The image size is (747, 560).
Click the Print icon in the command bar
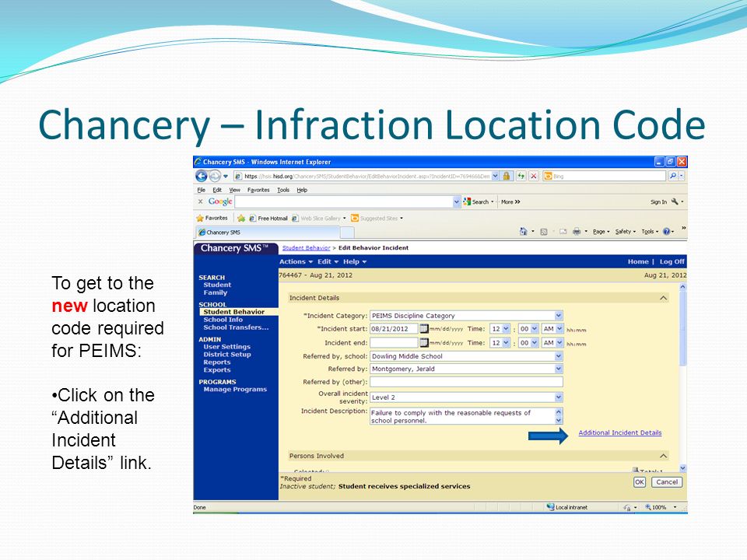coord(577,232)
